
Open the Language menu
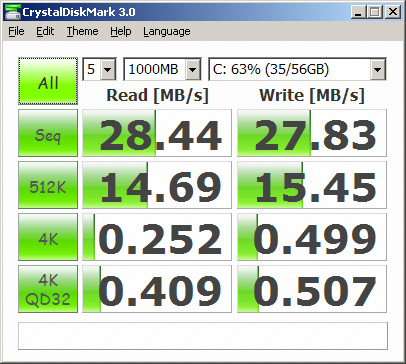point(167,31)
